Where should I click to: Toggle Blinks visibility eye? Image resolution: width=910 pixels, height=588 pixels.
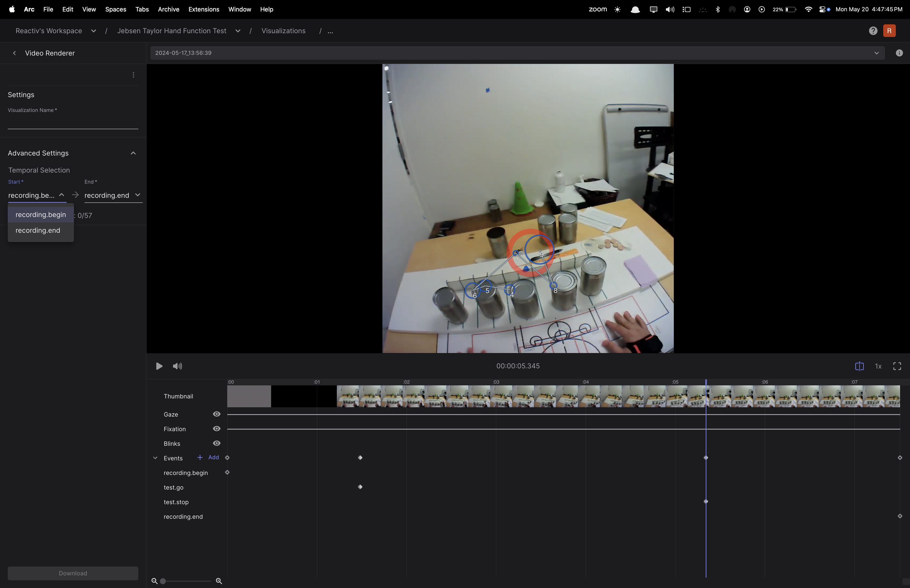[x=216, y=443]
